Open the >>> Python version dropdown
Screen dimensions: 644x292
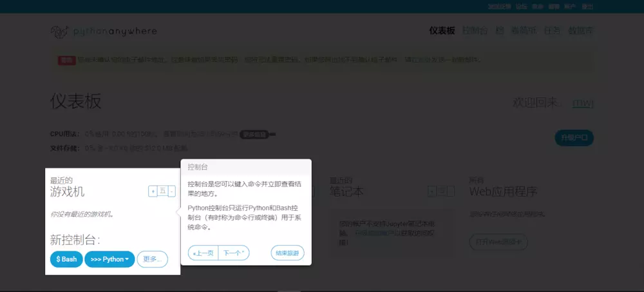coord(109,259)
